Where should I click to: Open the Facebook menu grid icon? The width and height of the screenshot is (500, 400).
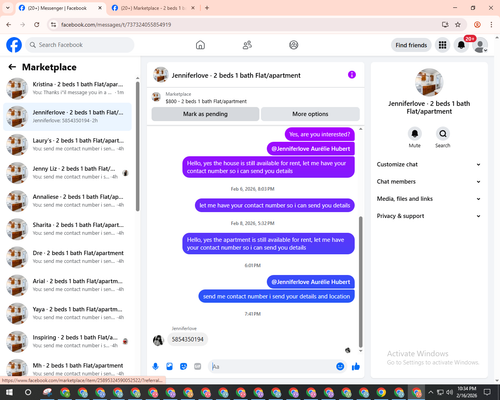click(x=442, y=45)
